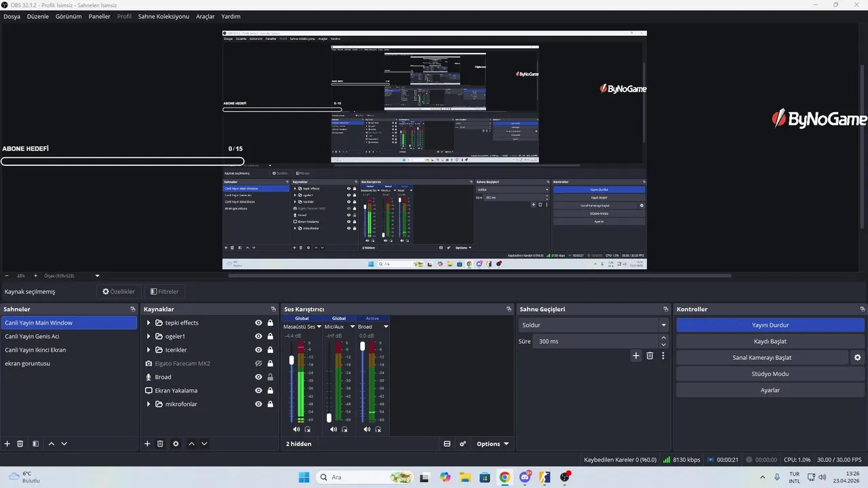Hide the ogeler1 source group
This screenshot has height=488, width=868.
pyautogui.click(x=258, y=336)
